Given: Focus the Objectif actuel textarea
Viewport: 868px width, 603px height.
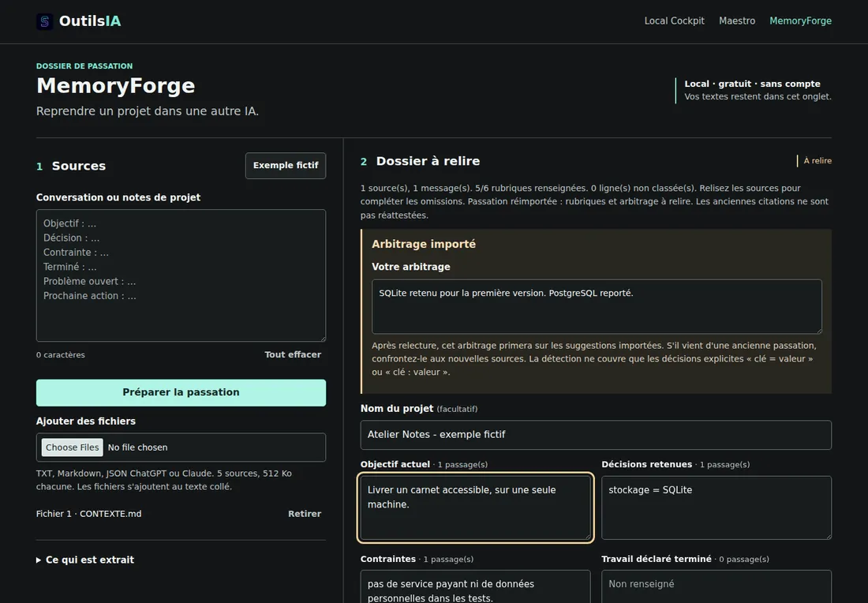Looking at the screenshot, I should (x=476, y=507).
